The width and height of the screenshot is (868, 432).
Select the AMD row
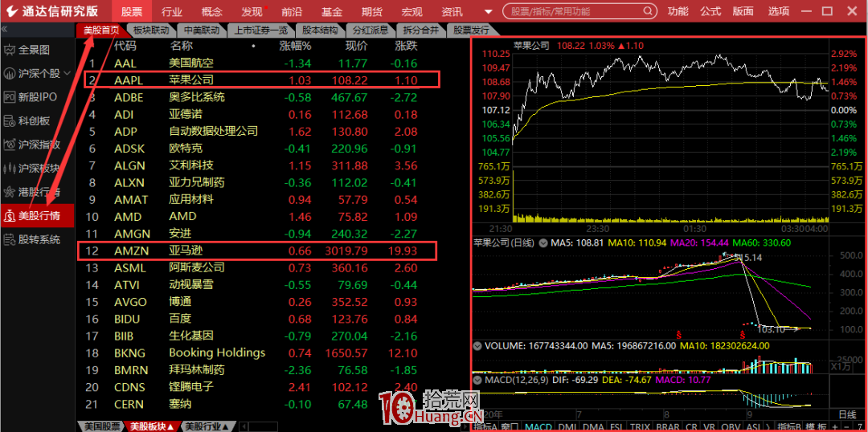(x=274, y=216)
